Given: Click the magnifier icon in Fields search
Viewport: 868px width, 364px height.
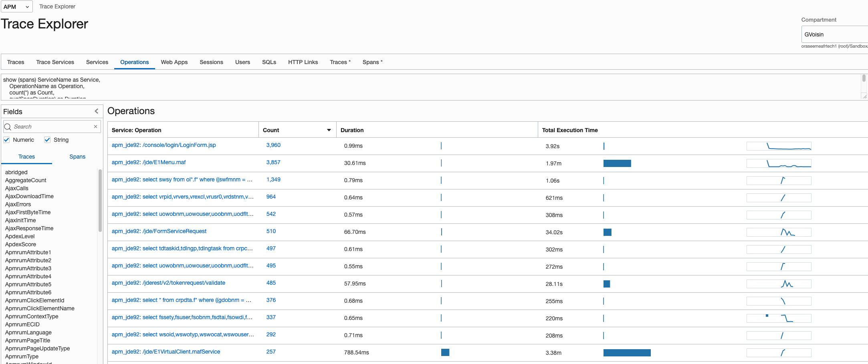Looking at the screenshot, I should (x=8, y=127).
